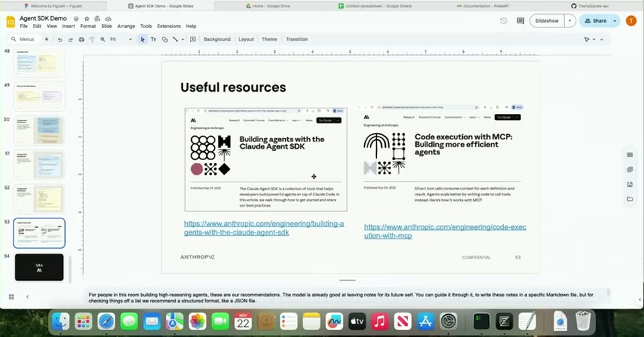
Task: Select slide 50 thumbnail
Action: click(x=40, y=131)
